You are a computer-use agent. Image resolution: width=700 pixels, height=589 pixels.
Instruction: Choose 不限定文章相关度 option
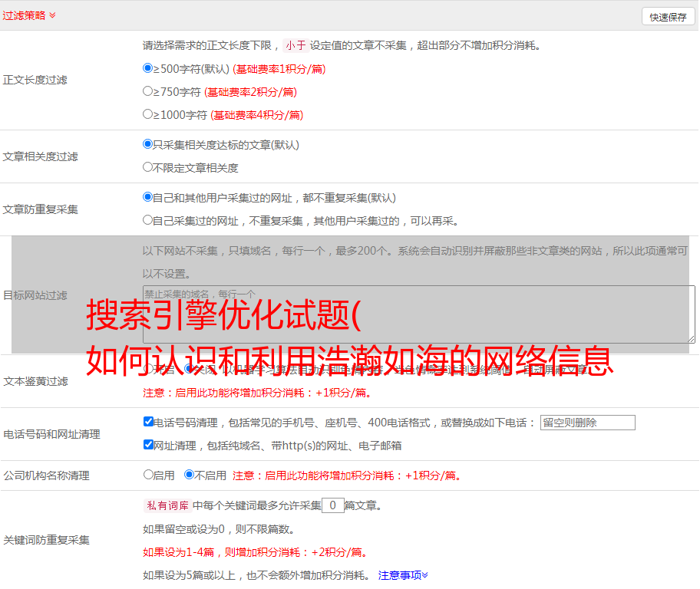148,167
